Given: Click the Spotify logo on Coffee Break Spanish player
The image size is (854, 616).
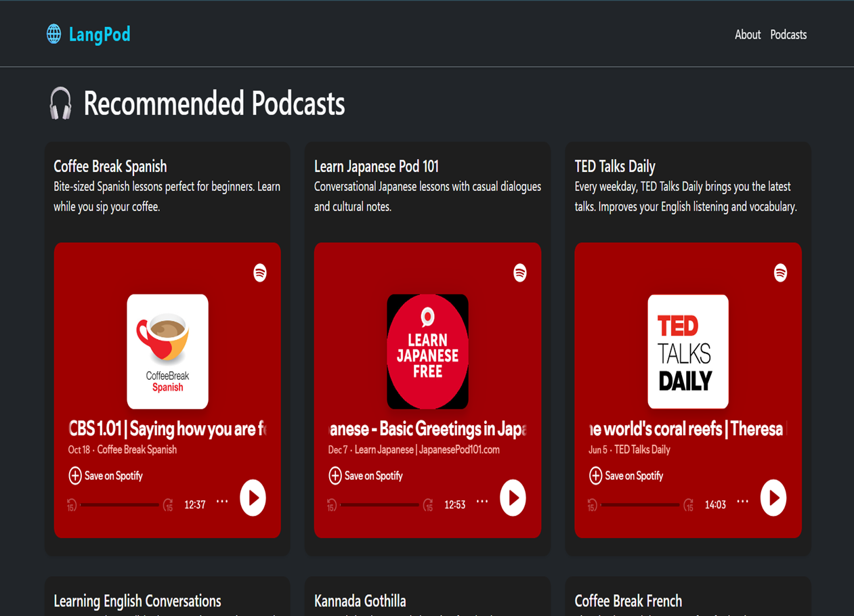Looking at the screenshot, I should pyautogui.click(x=260, y=273).
